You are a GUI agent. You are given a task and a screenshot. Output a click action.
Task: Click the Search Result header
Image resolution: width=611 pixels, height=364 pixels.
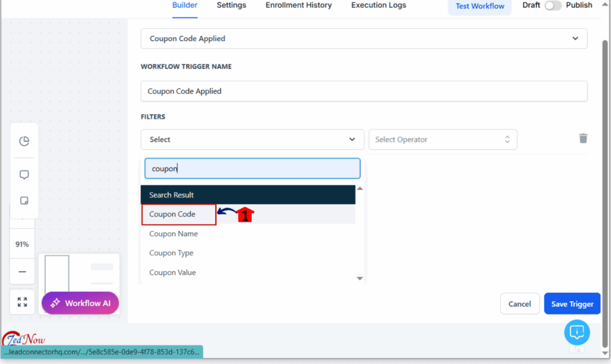(x=248, y=195)
